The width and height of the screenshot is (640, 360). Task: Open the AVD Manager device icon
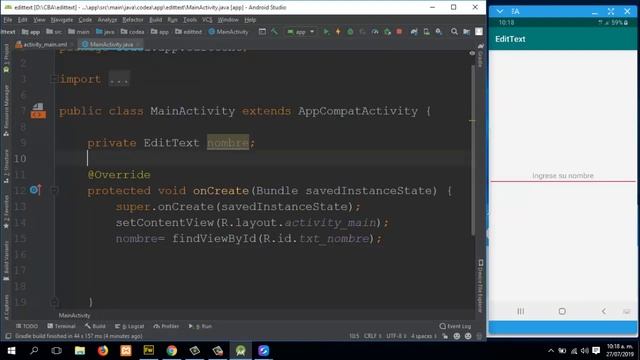coord(427,32)
